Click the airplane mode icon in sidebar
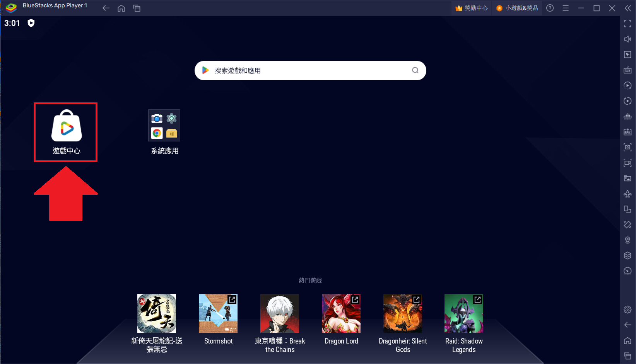636x364 pixels. 627,194
